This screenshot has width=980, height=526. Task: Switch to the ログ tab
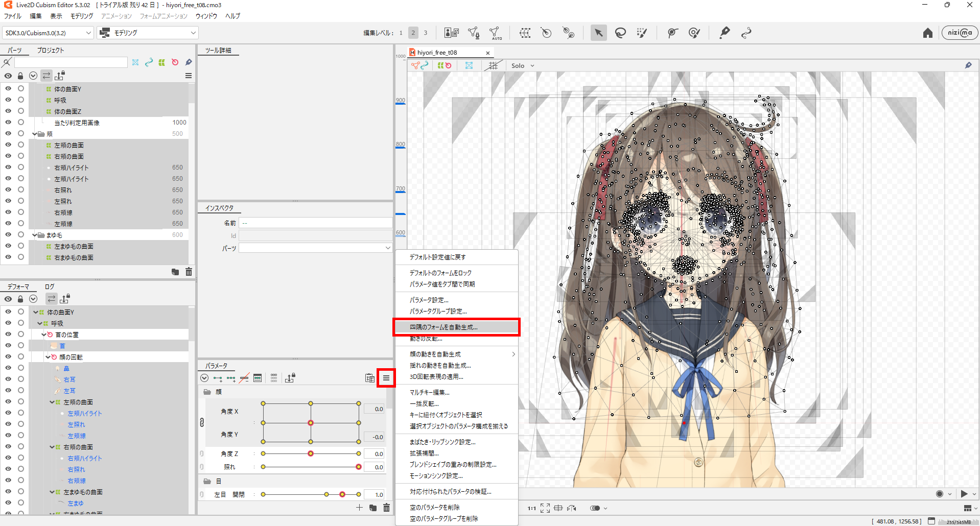[x=50, y=286]
